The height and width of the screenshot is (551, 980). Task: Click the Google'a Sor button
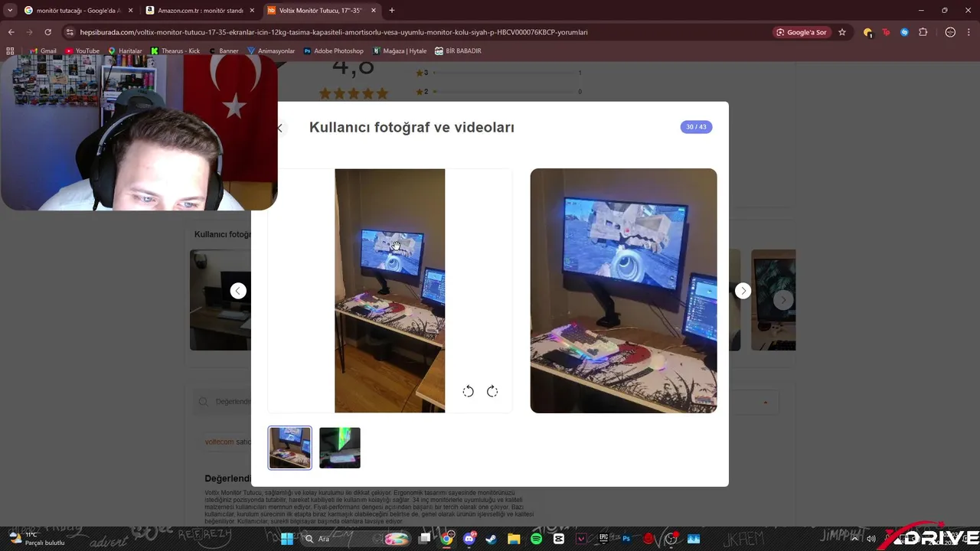[x=802, y=32]
